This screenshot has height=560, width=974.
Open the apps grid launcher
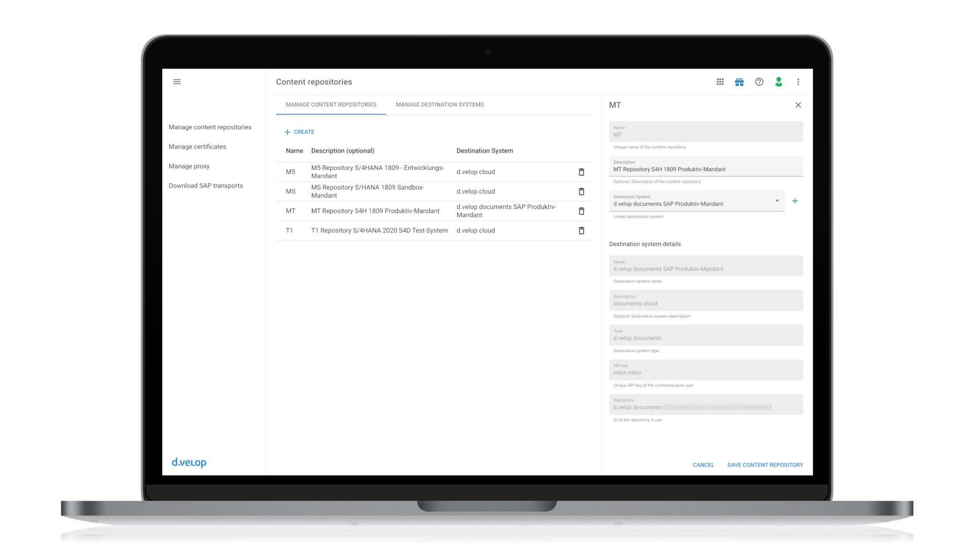pos(720,82)
